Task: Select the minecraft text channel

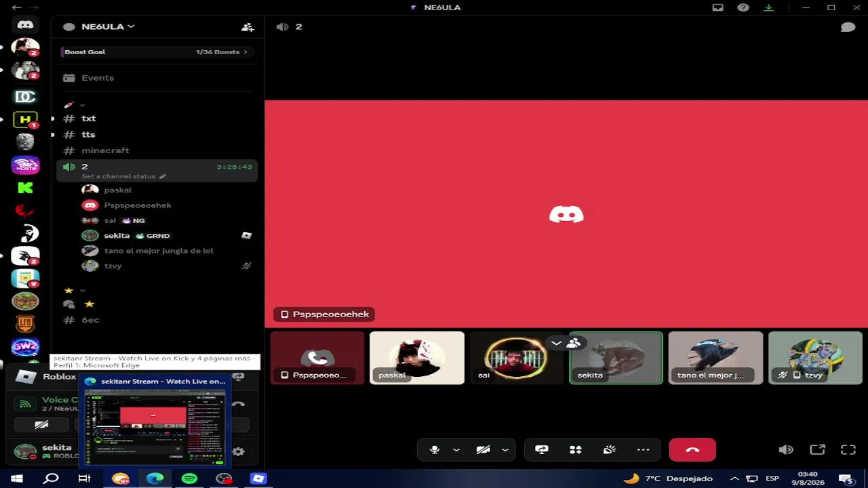Action: 157,150
